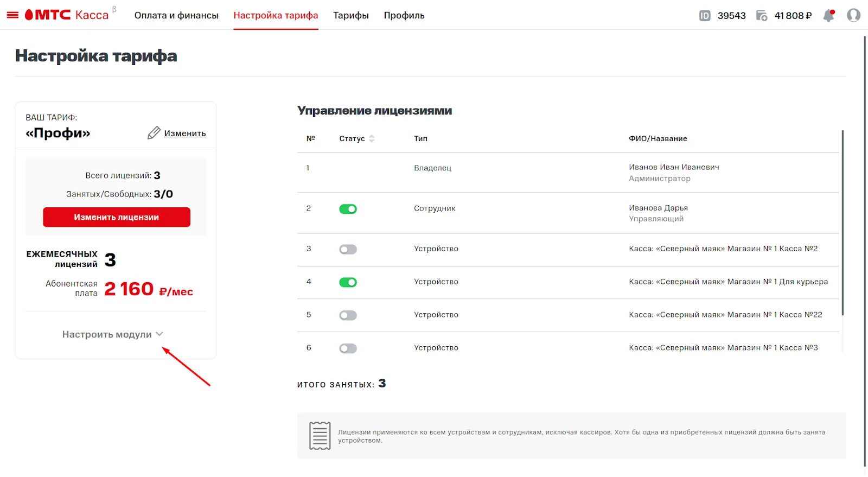Select Касса №3 device name
Viewport: 868px width, 477px height.
pos(724,348)
